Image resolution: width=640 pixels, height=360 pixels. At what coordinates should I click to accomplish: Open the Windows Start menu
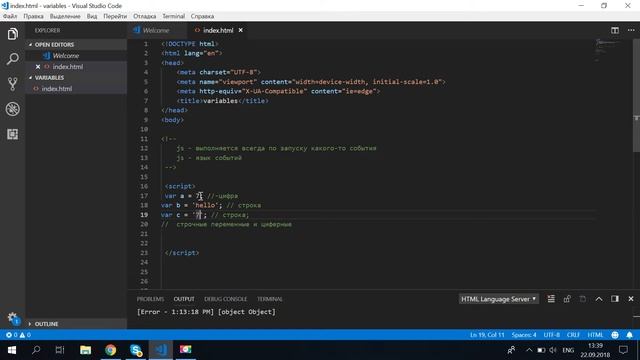(x=11, y=350)
